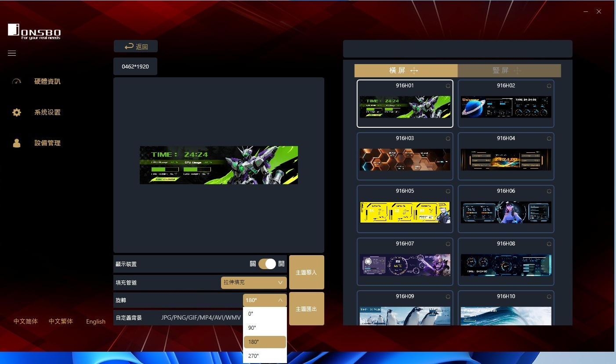Click the JPG/PNG/GIF/MP4/AVI/WMV format text
This screenshot has width=616, height=364.
201,317
